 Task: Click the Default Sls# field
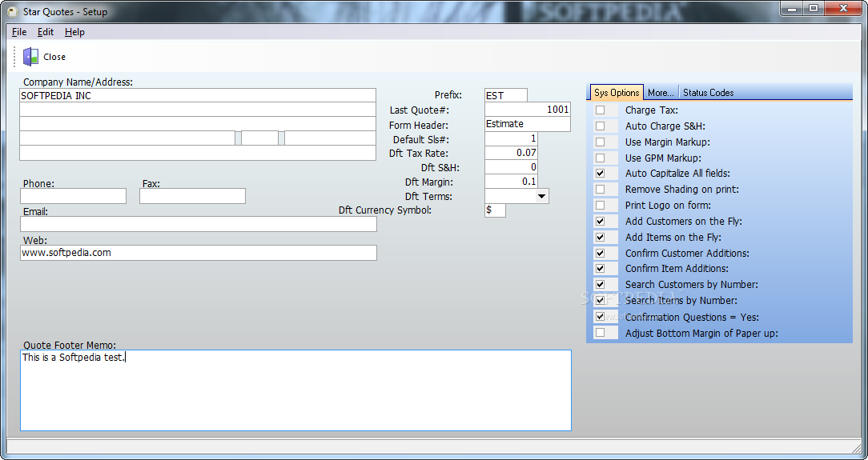click(511, 138)
